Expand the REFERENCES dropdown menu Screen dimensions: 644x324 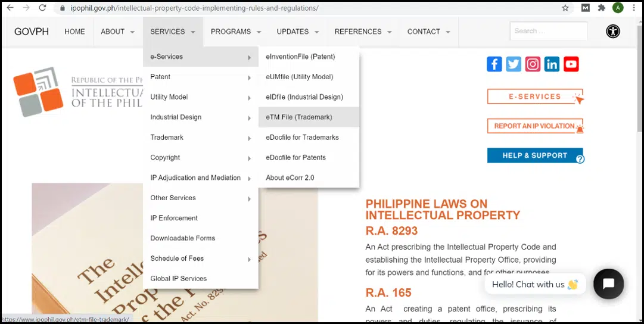point(363,32)
